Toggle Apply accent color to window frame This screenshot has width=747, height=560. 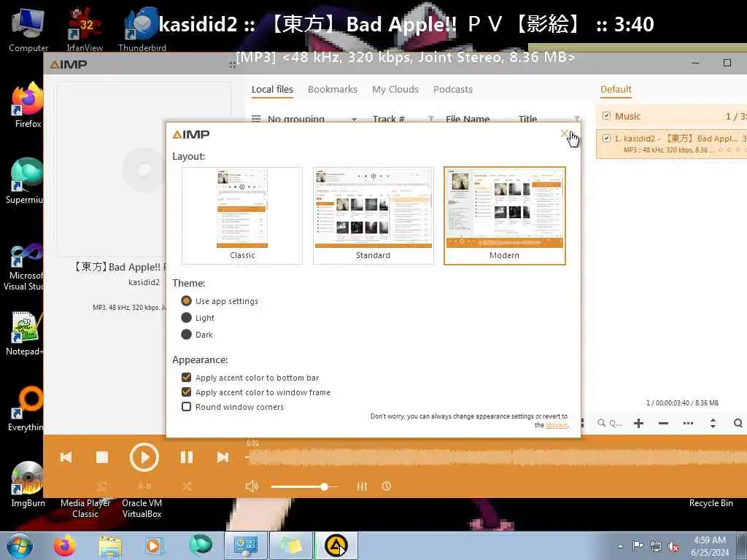256,392
